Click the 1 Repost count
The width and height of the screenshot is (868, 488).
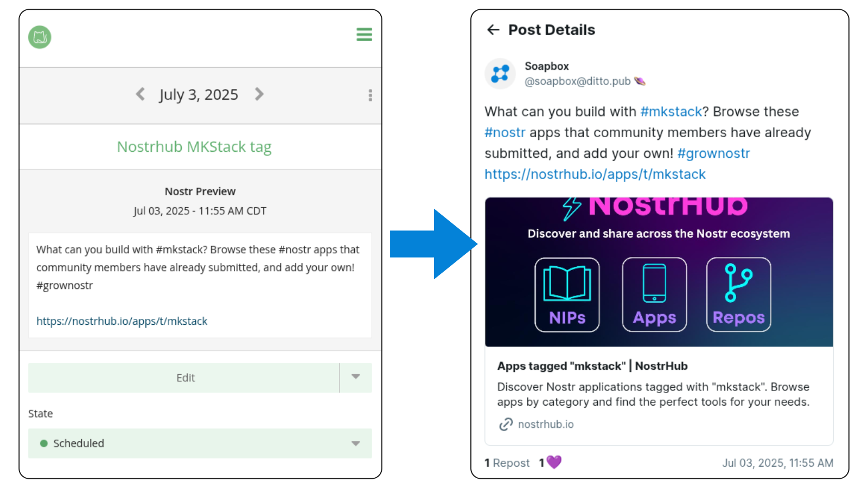click(x=507, y=463)
